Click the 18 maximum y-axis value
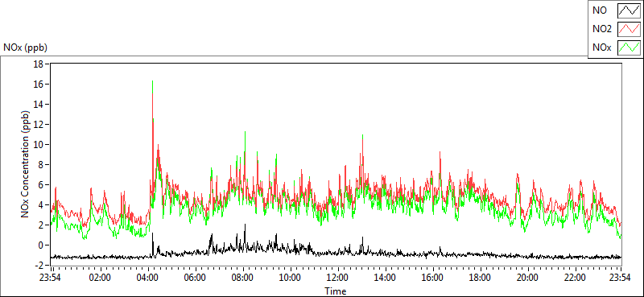644x297 pixels. [x=38, y=64]
